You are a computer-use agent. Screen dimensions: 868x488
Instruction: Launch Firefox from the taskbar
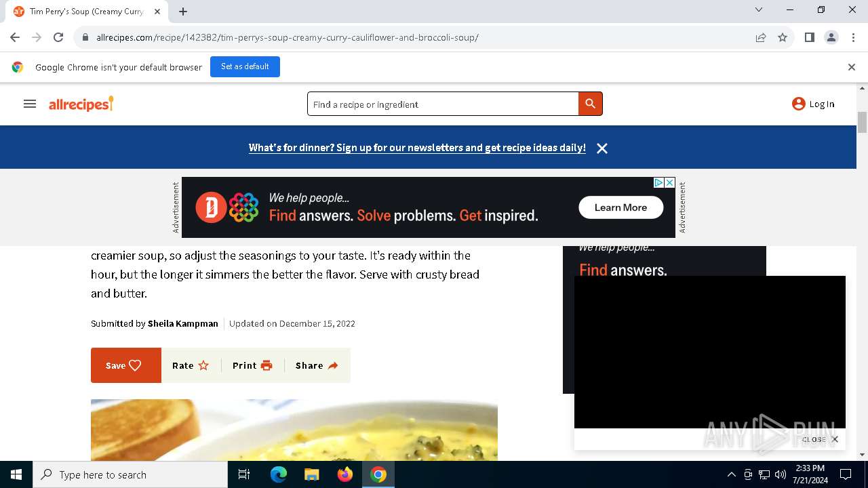coord(345,474)
